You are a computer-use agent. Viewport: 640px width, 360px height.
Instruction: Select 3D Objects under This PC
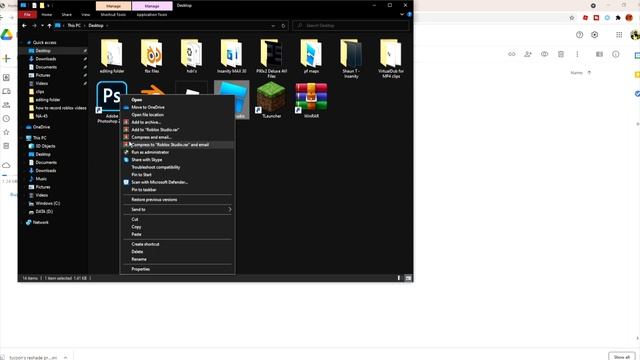(45, 146)
